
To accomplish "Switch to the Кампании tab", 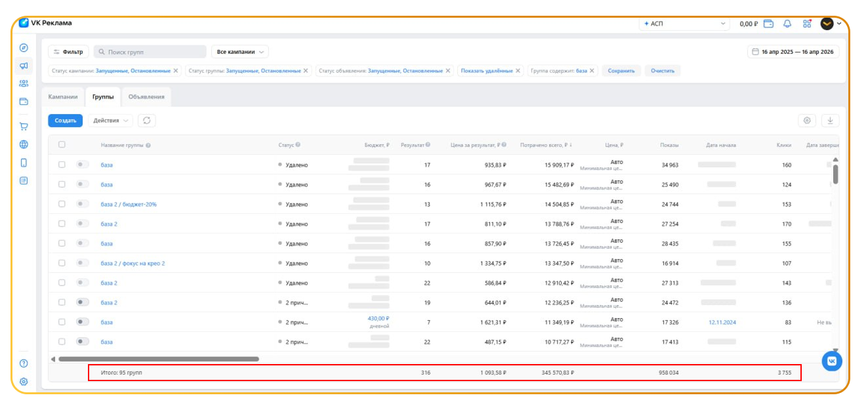I will tap(63, 96).
